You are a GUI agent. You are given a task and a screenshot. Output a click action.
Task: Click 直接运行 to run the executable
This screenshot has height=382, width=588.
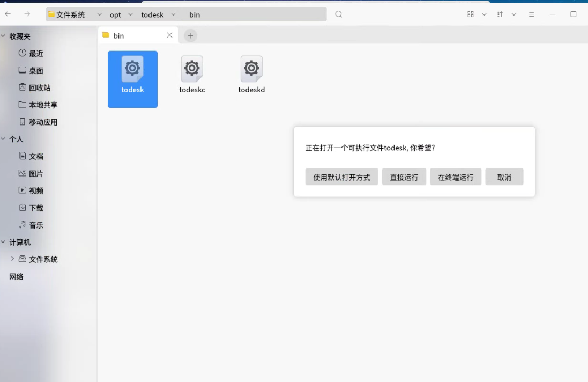click(404, 177)
